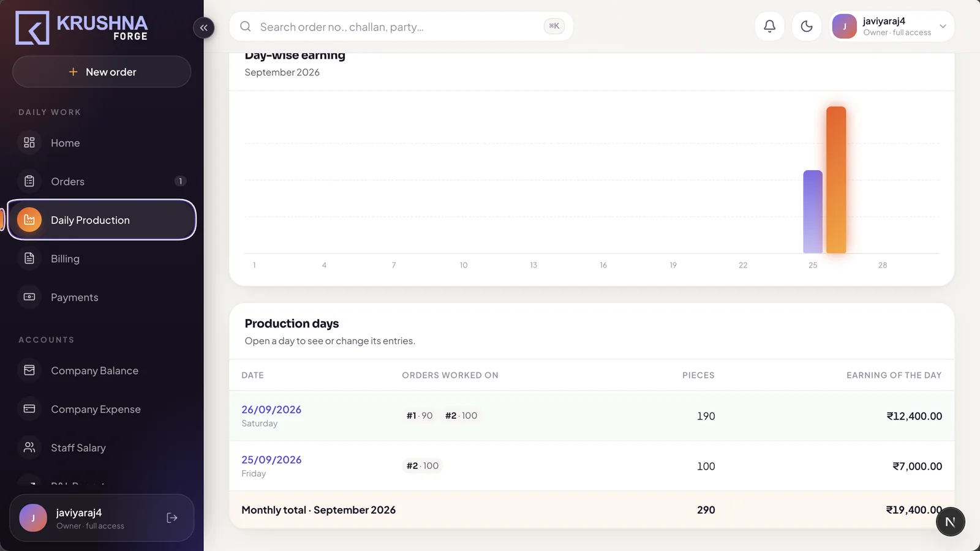Open the Orders clipboard icon
The height and width of the screenshot is (551, 980).
coord(29,181)
